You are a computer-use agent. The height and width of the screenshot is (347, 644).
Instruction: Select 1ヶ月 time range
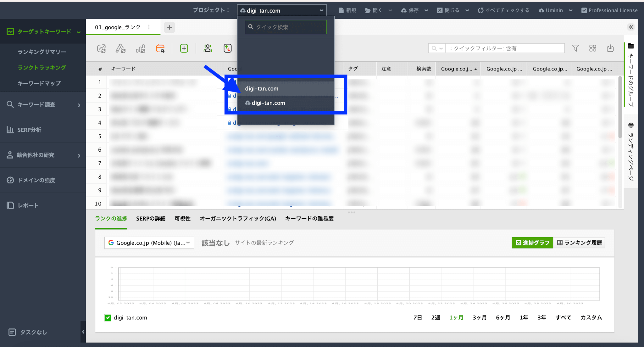coord(456,317)
